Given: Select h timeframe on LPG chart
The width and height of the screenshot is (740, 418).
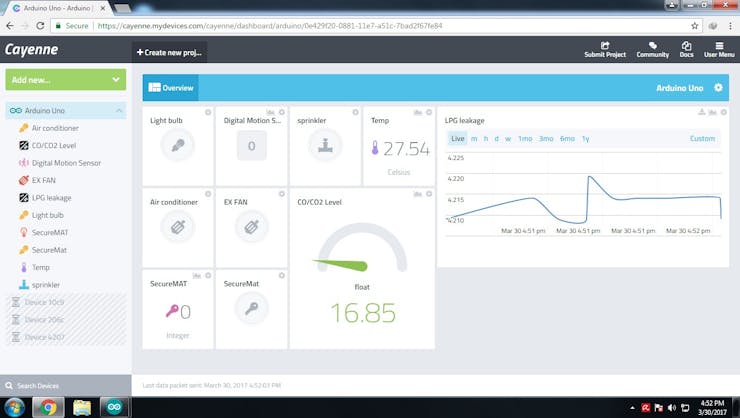Looking at the screenshot, I should (486, 139).
